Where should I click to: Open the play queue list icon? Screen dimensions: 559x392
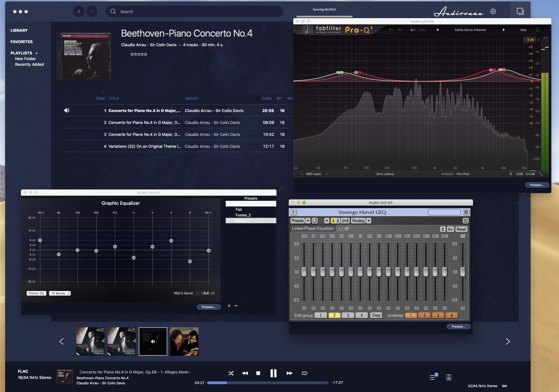[432, 377]
